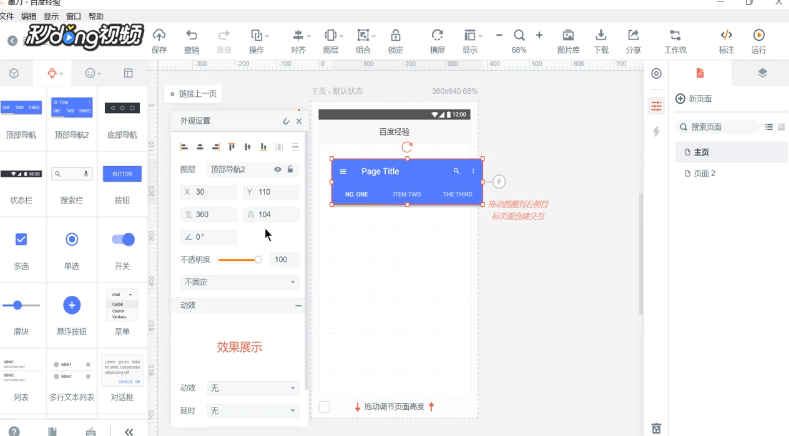Open the 不固定 position dropdown

(x=239, y=282)
